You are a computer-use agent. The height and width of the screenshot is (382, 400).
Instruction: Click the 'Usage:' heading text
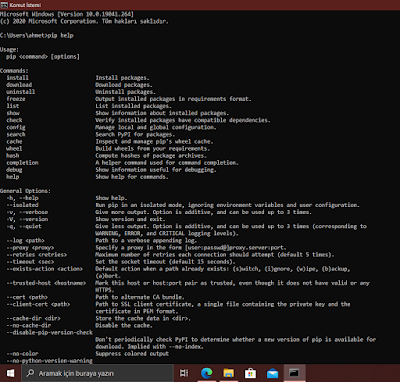click(9, 49)
